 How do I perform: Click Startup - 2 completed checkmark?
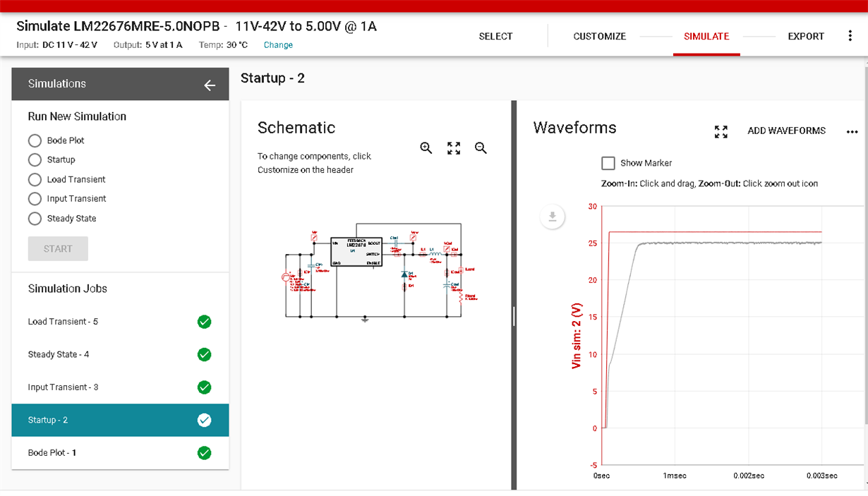[x=204, y=420]
